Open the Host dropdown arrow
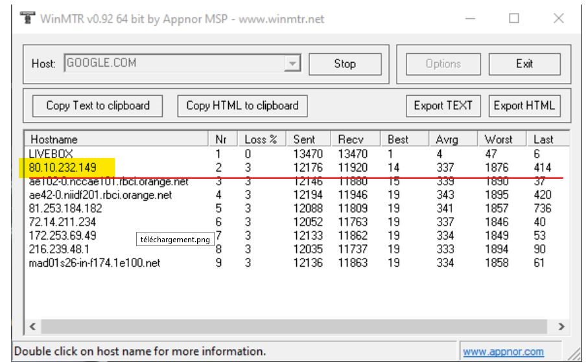 tap(293, 63)
